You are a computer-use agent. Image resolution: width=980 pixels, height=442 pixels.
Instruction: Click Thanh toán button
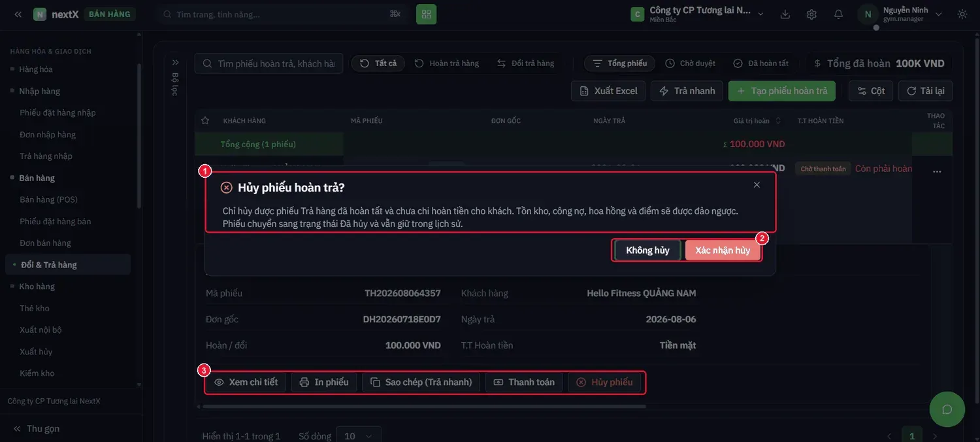click(524, 382)
